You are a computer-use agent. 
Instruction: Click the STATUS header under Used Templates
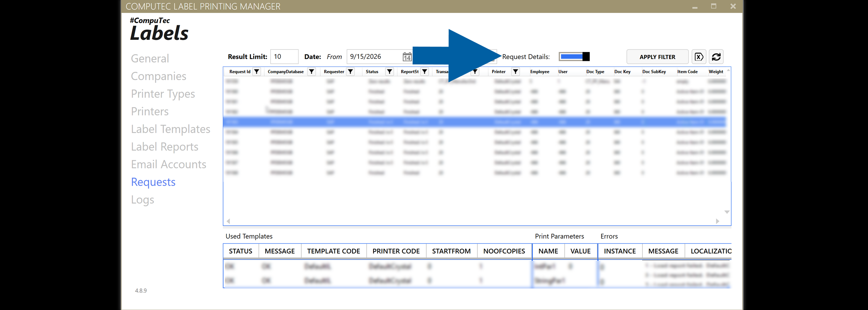click(x=240, y=251)
